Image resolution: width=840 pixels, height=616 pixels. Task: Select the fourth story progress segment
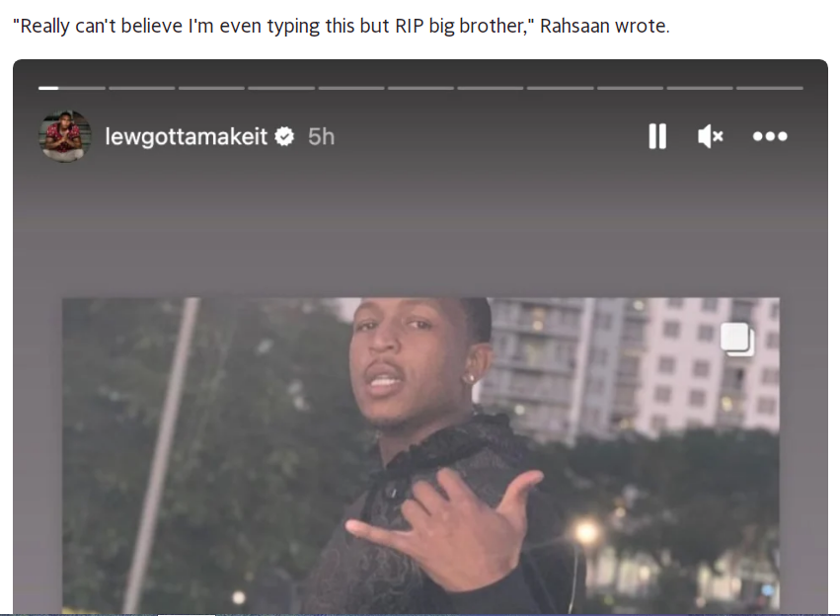[281, 88]
